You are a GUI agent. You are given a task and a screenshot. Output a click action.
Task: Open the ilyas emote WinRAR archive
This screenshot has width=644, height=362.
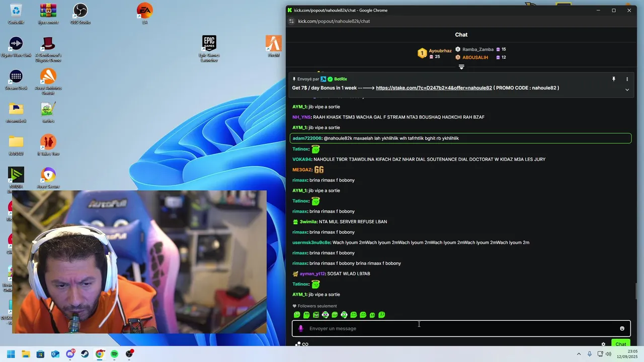(x=48, y=14)
